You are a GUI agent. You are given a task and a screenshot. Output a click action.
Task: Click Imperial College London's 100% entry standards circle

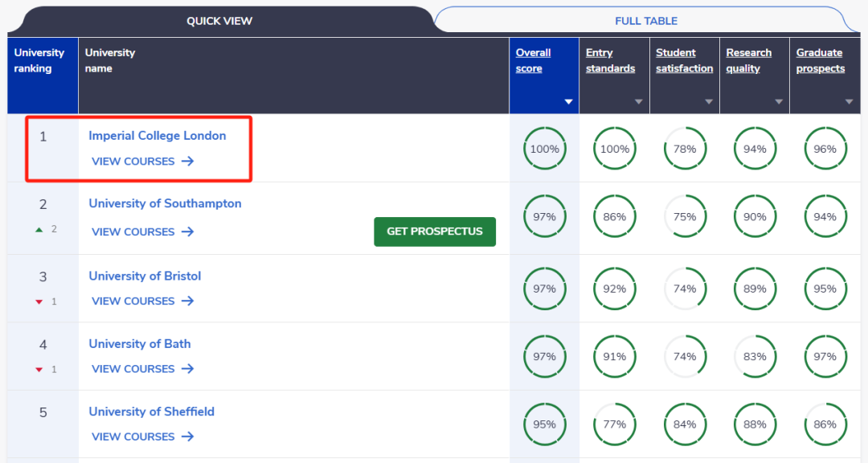click(615, 149)
